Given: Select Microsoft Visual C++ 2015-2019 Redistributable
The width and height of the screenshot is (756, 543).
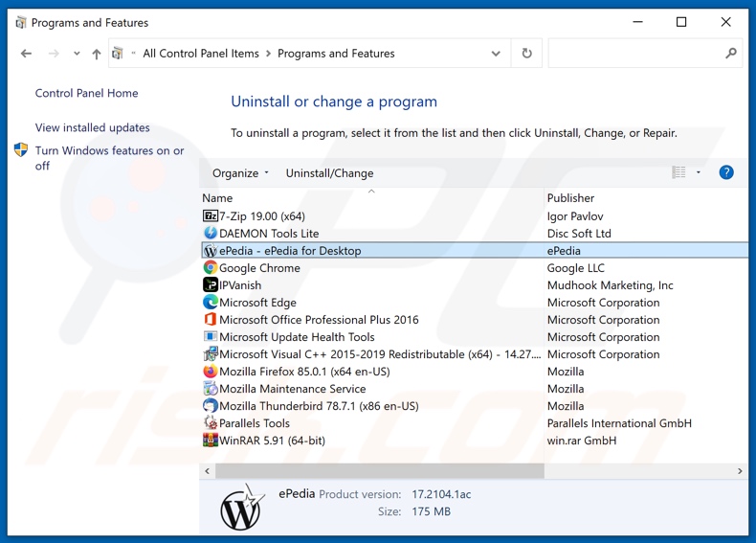Looking at the screenshot, I should 380,354.
